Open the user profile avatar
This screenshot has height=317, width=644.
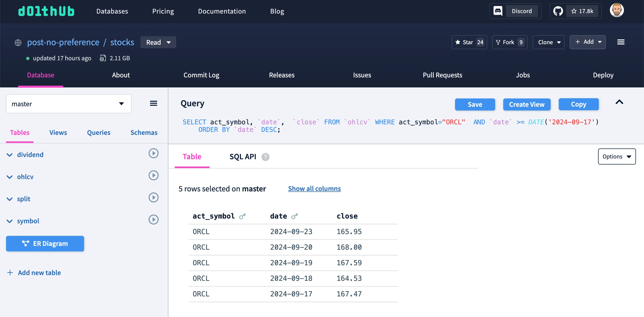(617, 10)
